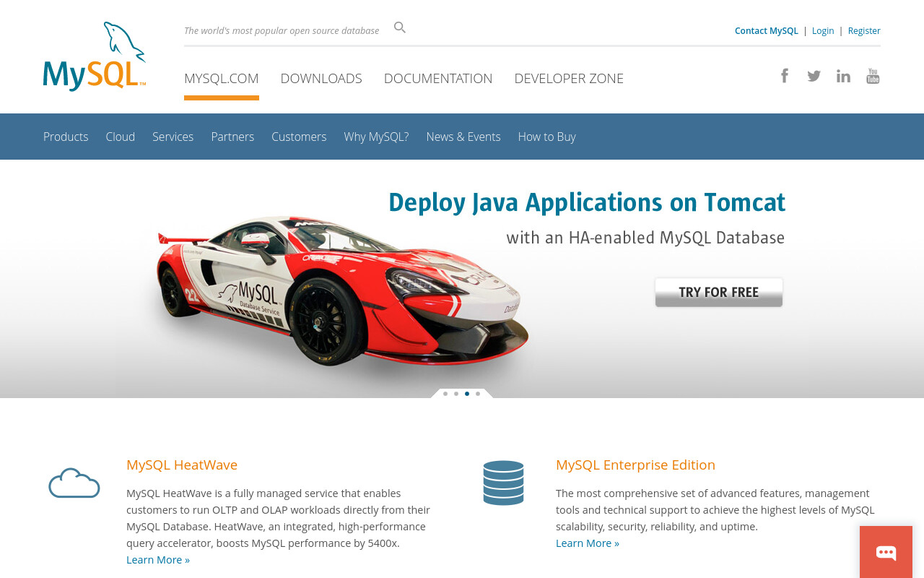924x578 pixels.
Task: Click the search magnifier icon
Action: pyautogui.click(x=400, y=27)
